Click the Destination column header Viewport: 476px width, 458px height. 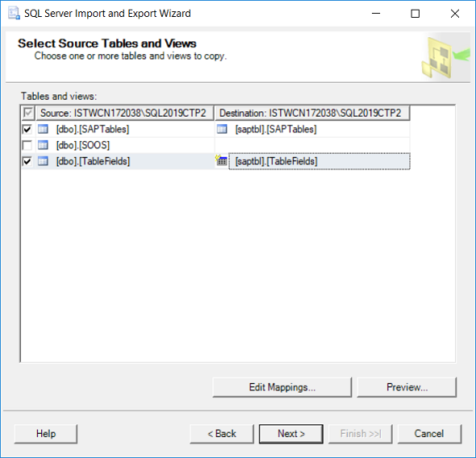[x=312, y=113]
